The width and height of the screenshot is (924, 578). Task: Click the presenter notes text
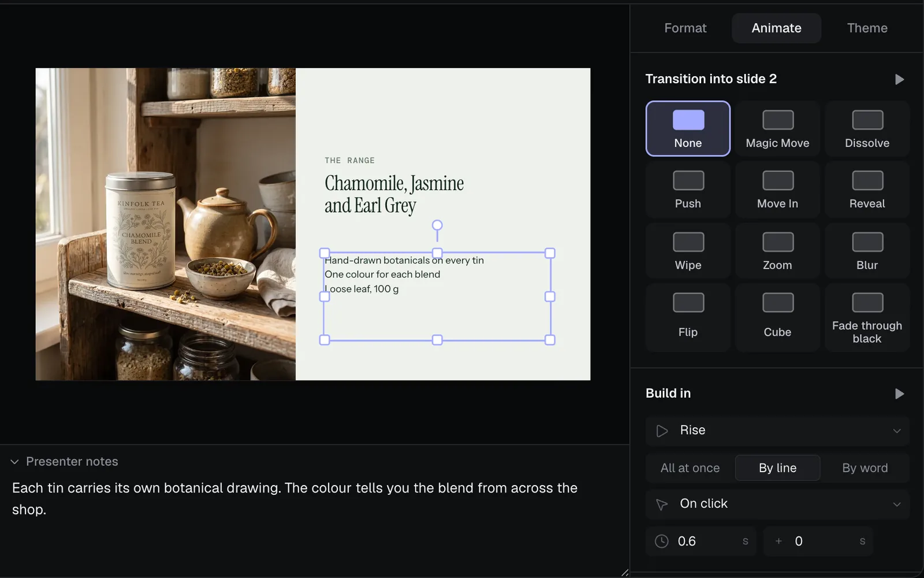pyautogui.click(x=295, y=499)
